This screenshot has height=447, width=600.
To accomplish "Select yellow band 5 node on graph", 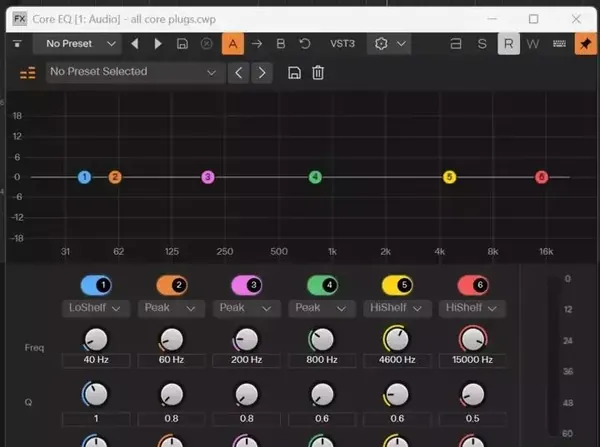I will tap(450, 177).
